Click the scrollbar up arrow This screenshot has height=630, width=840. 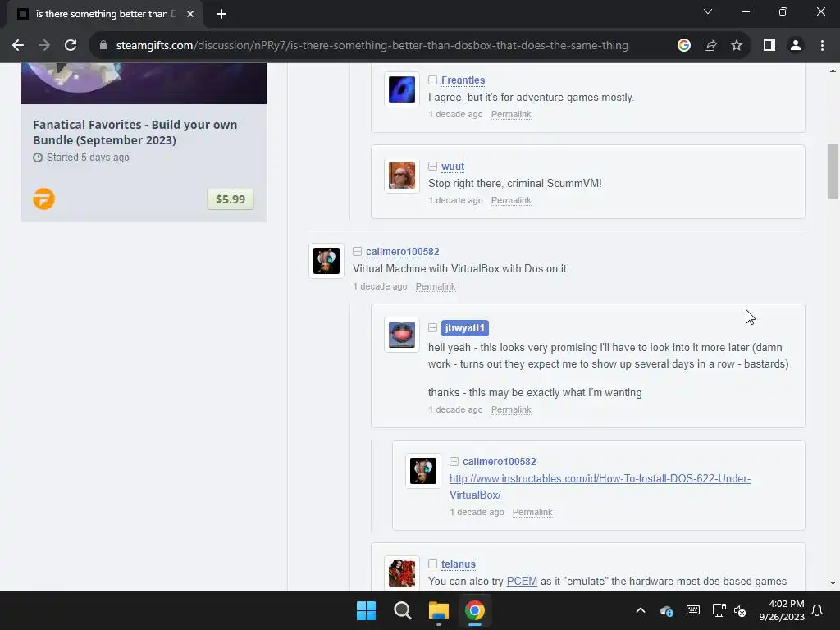pos(833,71)
